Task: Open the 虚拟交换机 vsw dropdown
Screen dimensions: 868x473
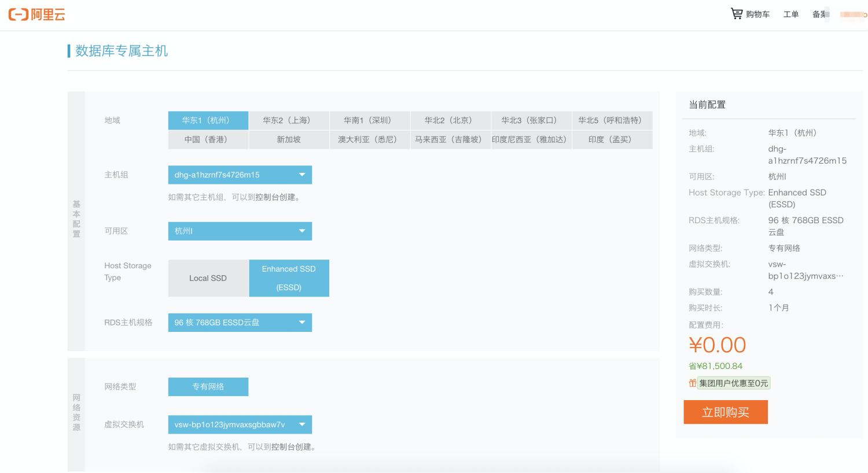Action: click(240, 424)
